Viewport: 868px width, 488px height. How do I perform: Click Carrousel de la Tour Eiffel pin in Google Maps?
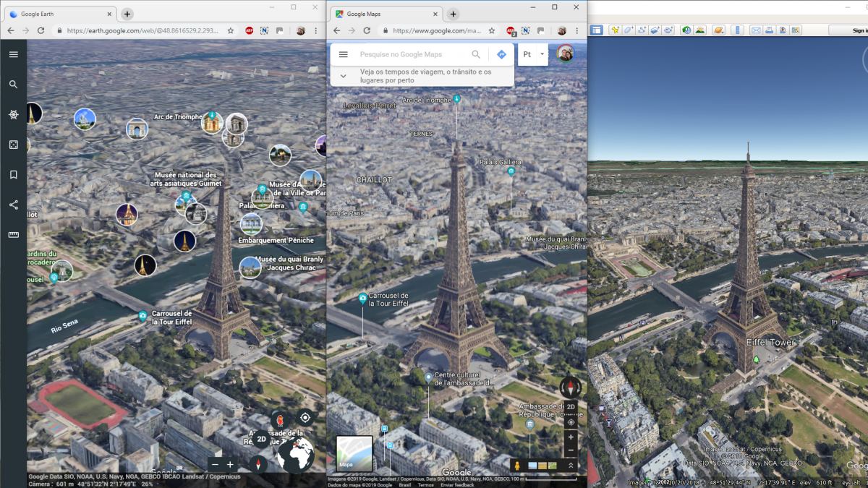363,299
